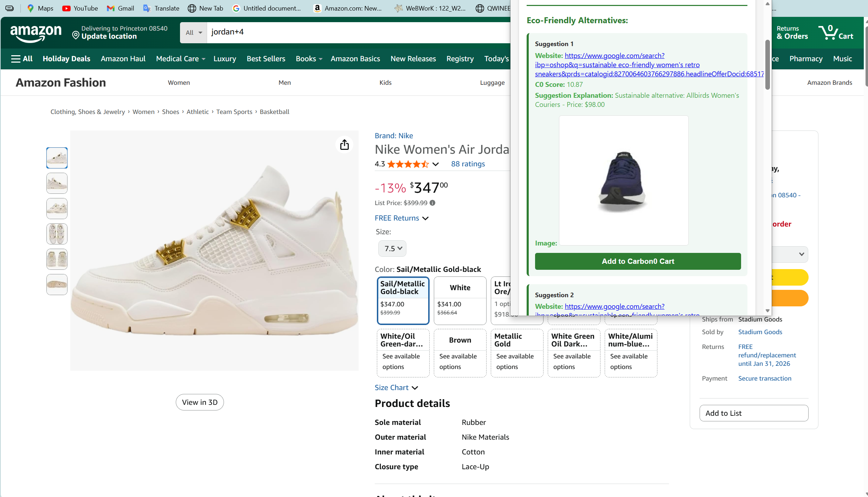Open the All search category dropdown
The image size is (868, 497).
(194, 33)
